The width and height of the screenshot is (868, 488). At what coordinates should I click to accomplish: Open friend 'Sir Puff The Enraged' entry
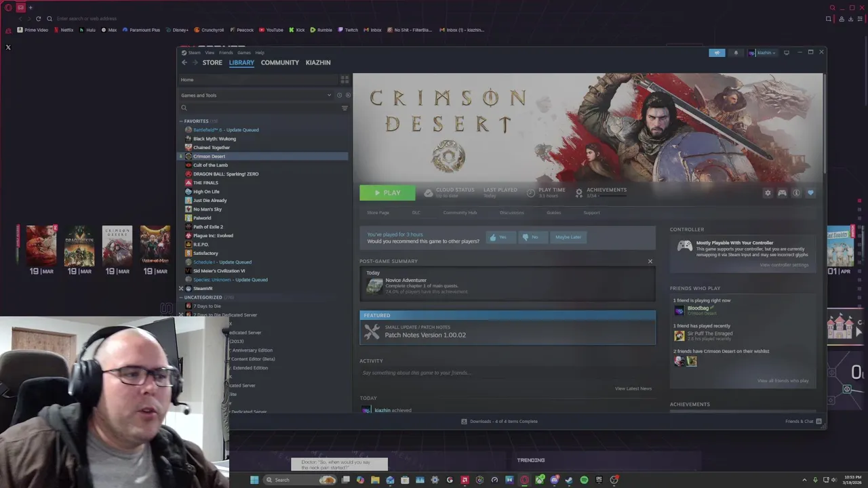(704, 335)
